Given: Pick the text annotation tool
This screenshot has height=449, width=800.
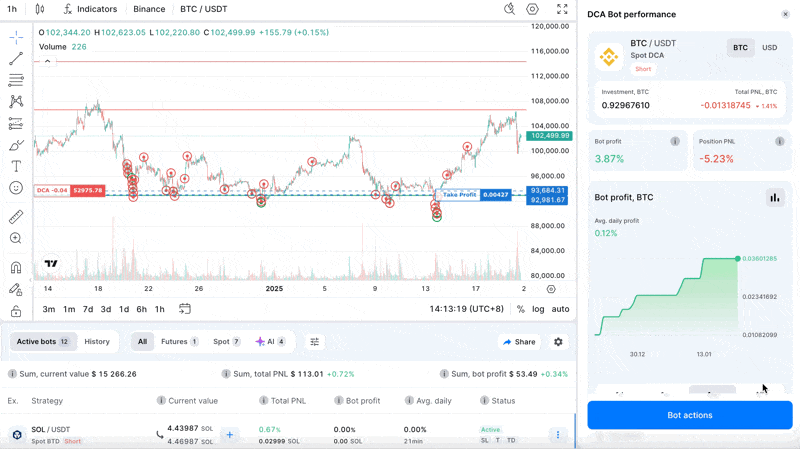Looking at the screenshot, I should tap(16, 167).
